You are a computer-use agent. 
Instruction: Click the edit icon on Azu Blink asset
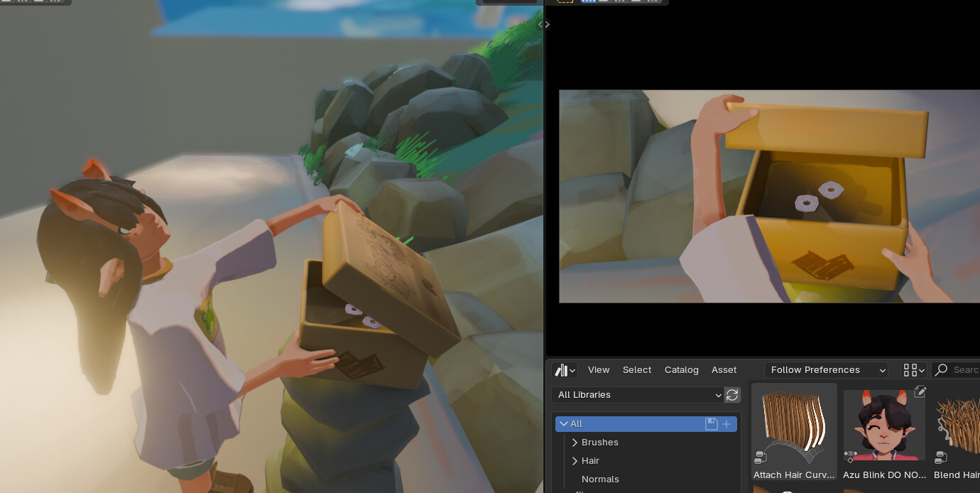(920, 391)
